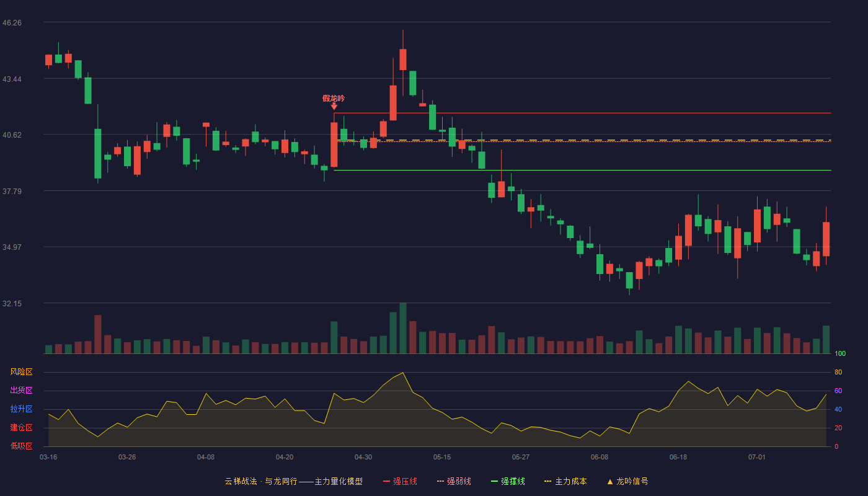Toggle the 云梯战法 主力量化模型 legend entry
The image size is (868, 496).
(x=293, y=481)
